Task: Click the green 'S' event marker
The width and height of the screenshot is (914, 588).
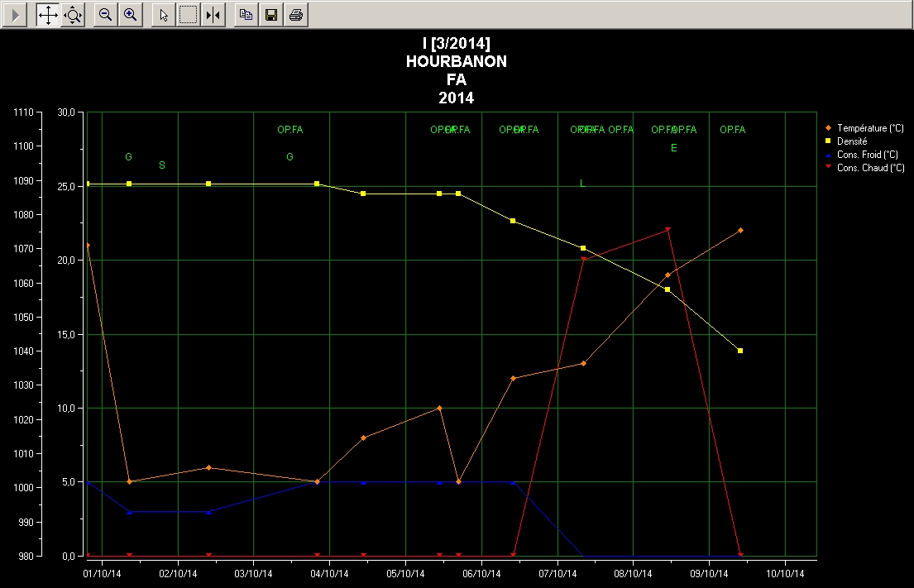Action: click(162, 165)
